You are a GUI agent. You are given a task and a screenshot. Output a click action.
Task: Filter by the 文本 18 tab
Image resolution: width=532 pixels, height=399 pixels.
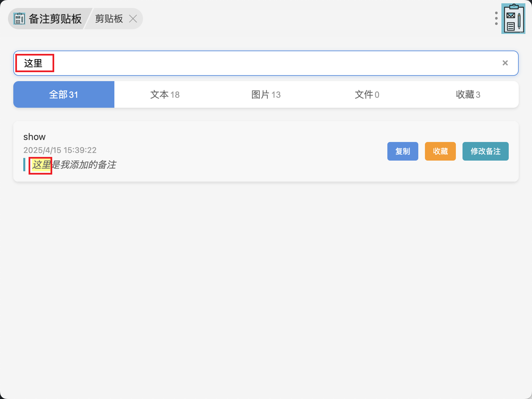(x=165, y=94)
